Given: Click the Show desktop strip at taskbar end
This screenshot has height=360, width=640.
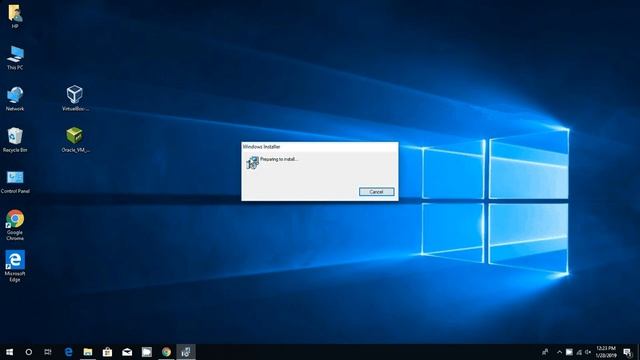Looking at the screenshot, I should (638, 352).
